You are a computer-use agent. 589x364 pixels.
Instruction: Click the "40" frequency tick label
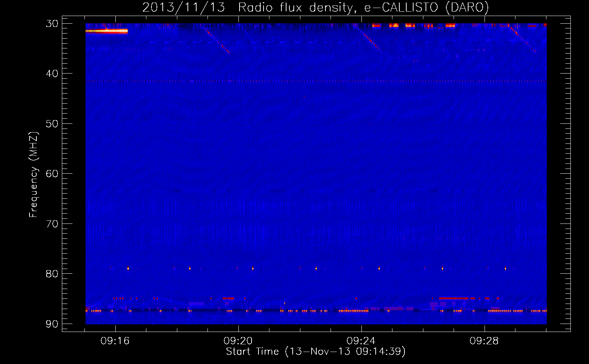click(x=52, y=74)
